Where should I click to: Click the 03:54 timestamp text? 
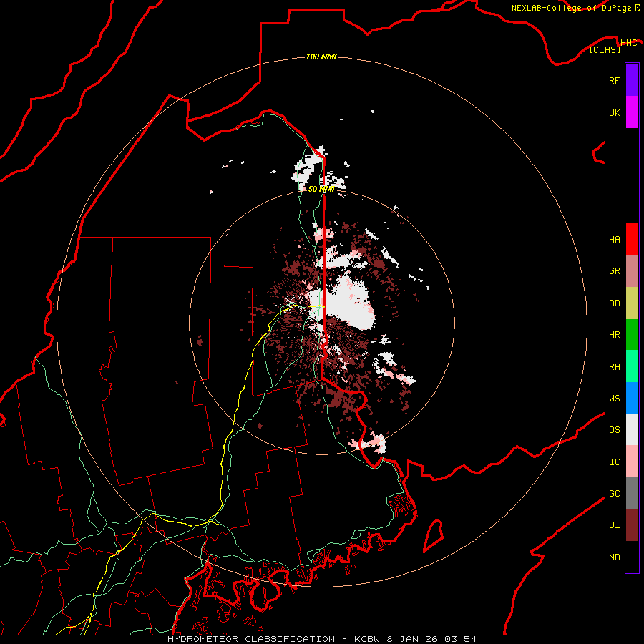460,639
